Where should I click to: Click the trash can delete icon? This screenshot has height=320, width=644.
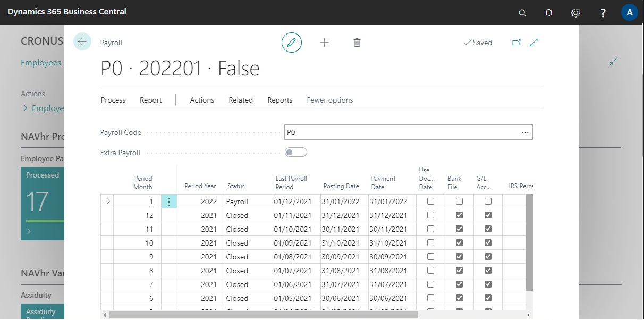(x=357, y=43)
